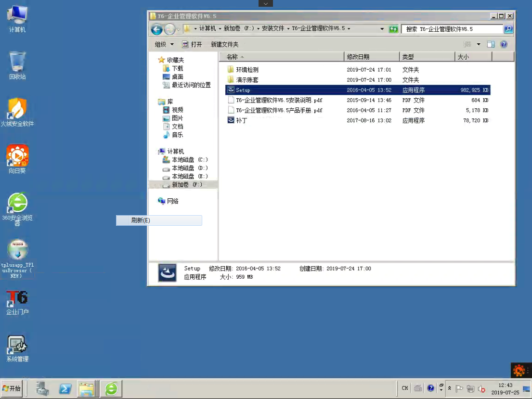Click the CH language indicator
This screenshot has width=532, height=399.
[405, 388]
